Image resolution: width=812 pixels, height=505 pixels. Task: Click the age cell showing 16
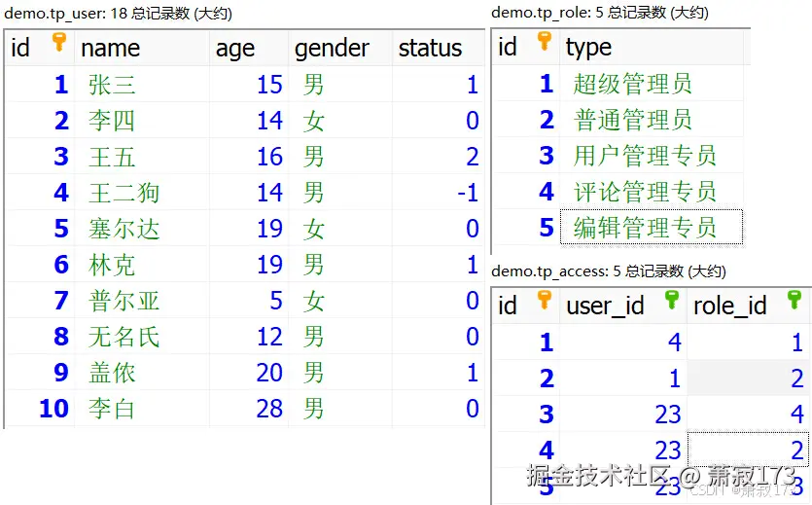249,157
